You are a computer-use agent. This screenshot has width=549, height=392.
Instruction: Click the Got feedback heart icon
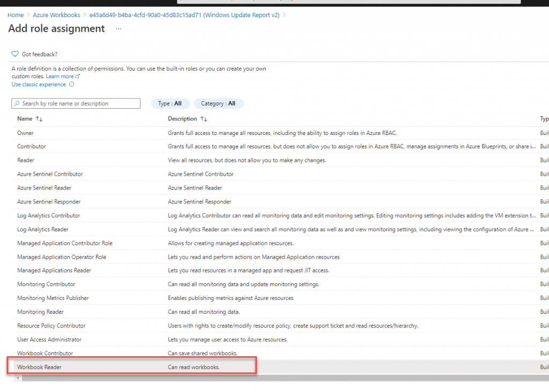(x=14, y=54)
